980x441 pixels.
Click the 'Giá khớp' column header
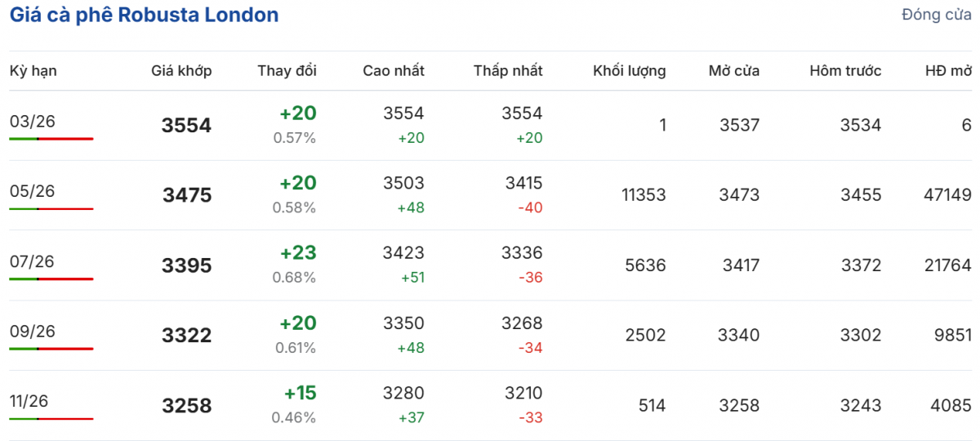pos(181,71)
